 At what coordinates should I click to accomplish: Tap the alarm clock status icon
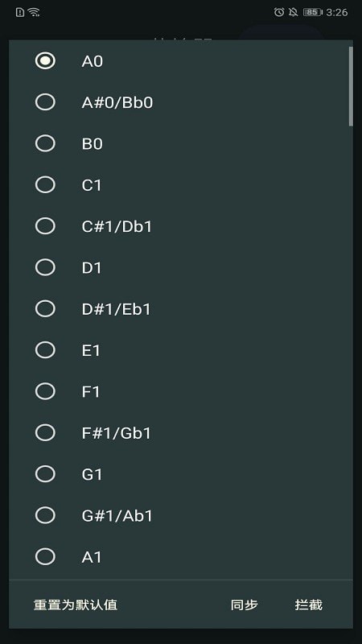(x=279, y=12)
